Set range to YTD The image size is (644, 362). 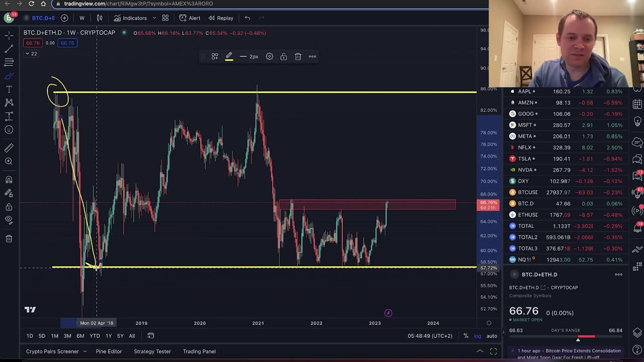coord(95,336)
